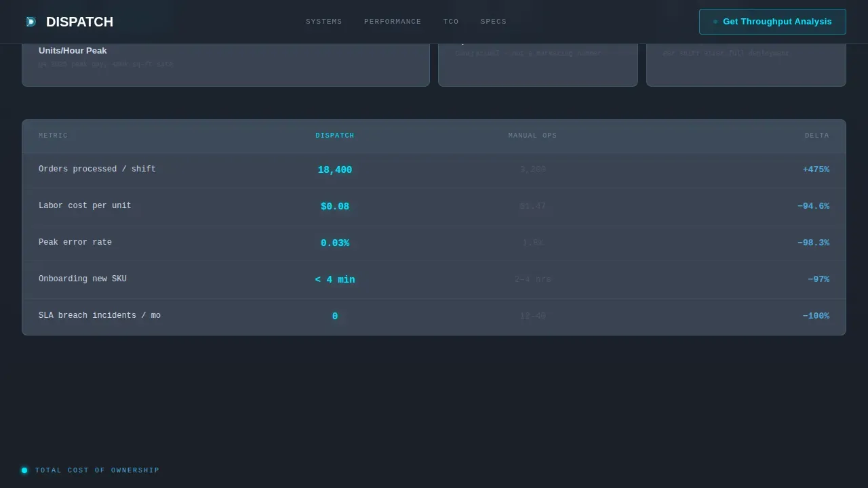Click the Manual Ops column header
This screenshot has width=868, height=488.
532,136
